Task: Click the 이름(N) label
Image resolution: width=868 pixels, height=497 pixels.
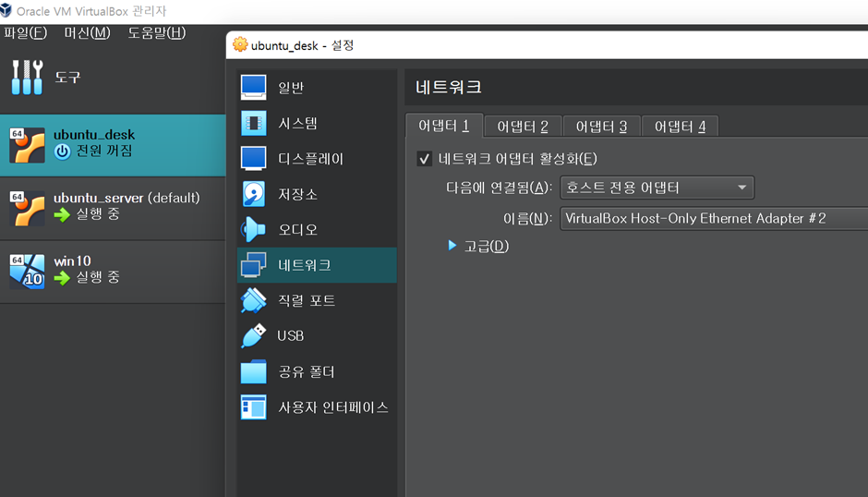Action: (x=527, y=219)
